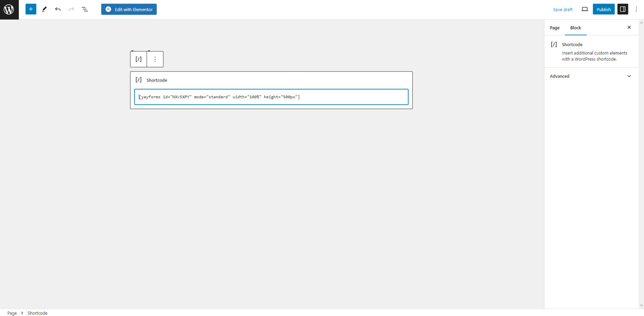Open the block inserter plus button

pyautogui.click(x=31, y=9)
